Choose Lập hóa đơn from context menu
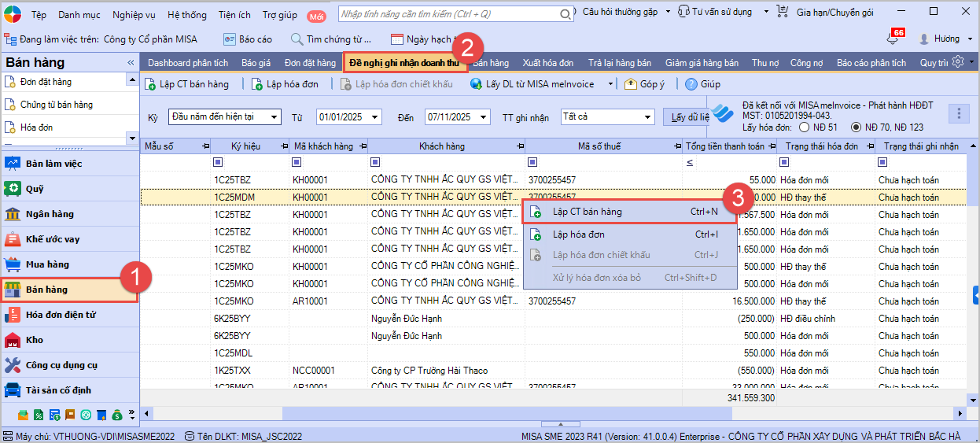The width and height of the screenshot is (980, 443). pyautogui.click(x=578, y=234)
